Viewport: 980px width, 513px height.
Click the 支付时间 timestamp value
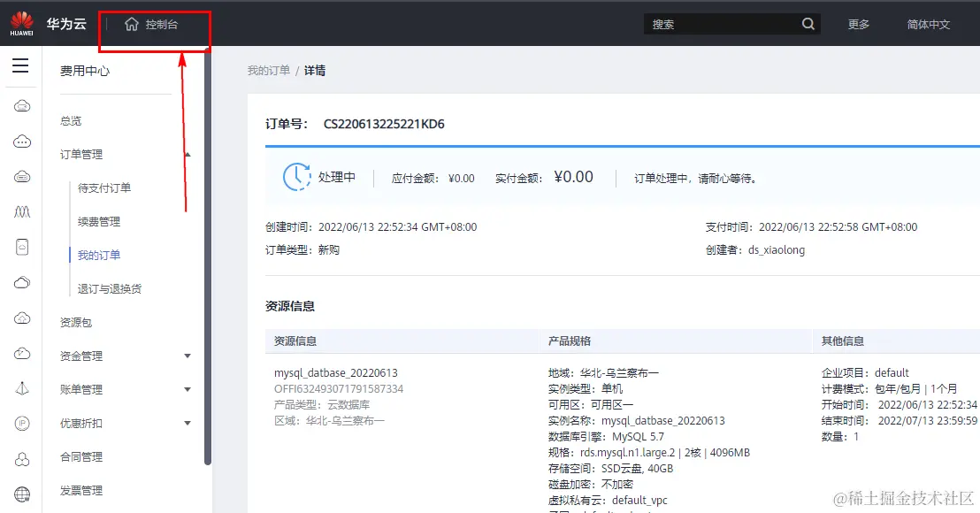(x=838, y=227)
